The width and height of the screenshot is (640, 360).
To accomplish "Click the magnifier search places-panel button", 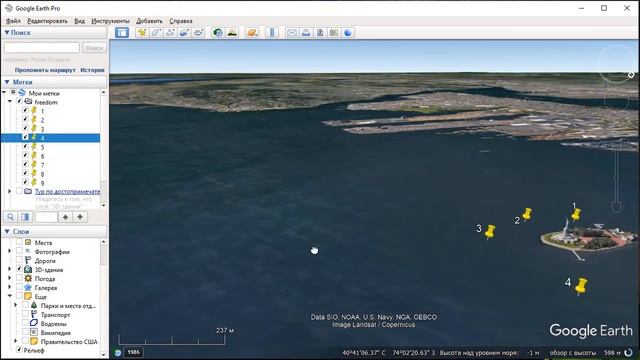I will click(x=11, y=217).
